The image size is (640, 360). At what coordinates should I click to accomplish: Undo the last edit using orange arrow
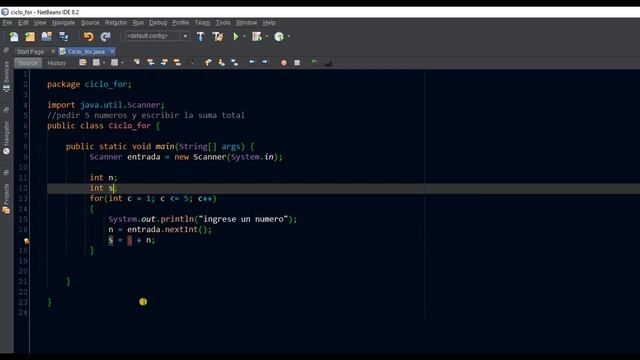pyautogui.click(x=89, y=37)
